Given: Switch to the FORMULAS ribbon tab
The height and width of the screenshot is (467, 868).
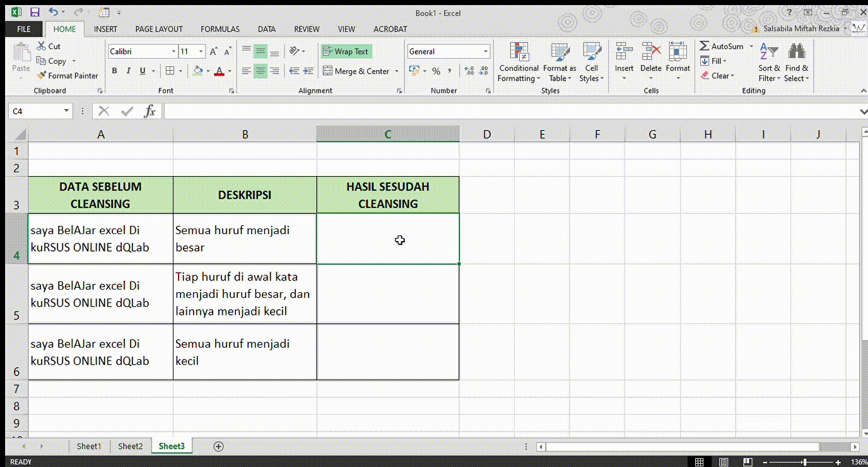Looking at the screenshot, I should [220, 29].
